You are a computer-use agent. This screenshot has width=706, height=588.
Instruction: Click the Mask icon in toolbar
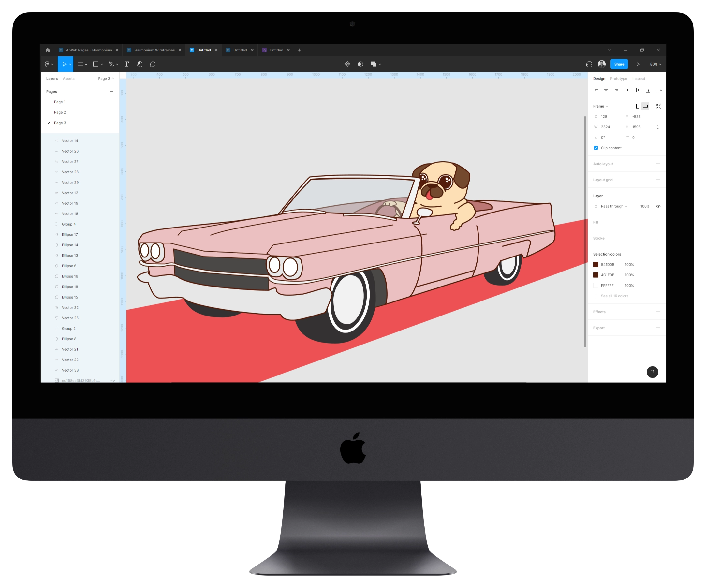tap(360, 64)
